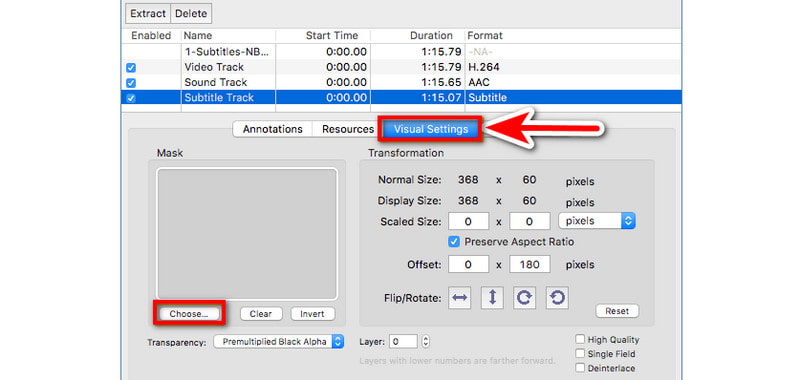
Task: Switch to the Annotations tab
Action: point(272,130)
